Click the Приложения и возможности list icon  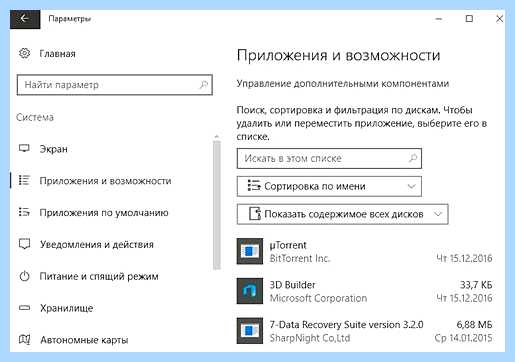pyautogui.click(x=24, y=180)
